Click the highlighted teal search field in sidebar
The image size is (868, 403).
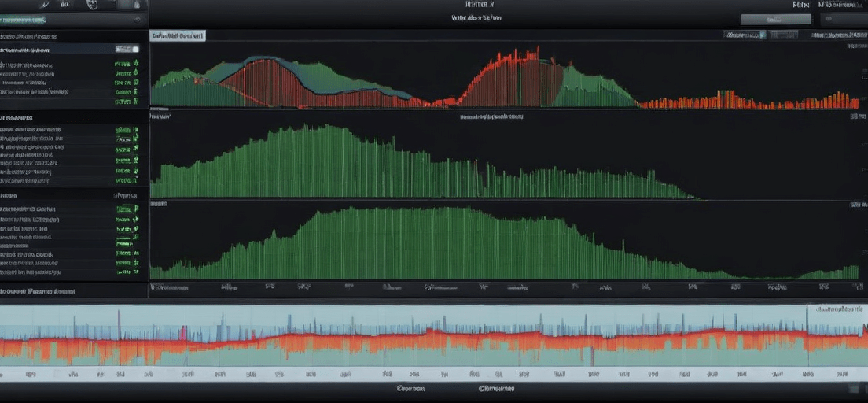[24, 20]
